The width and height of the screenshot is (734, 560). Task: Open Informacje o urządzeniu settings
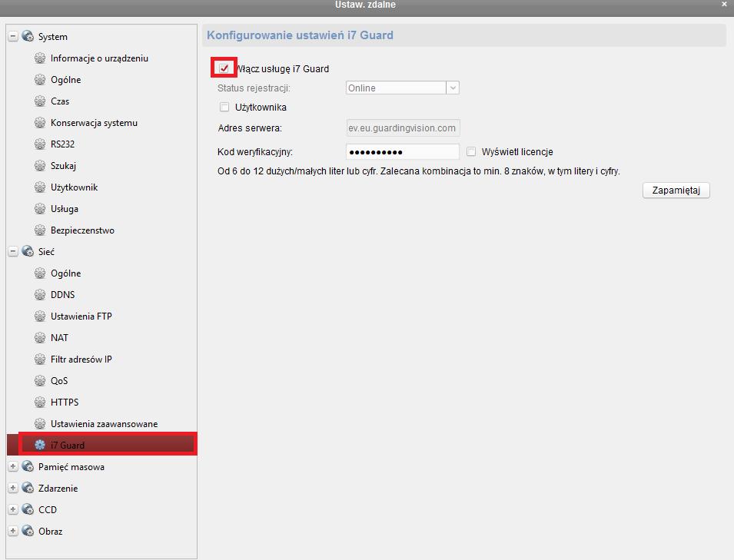coord(99,58)
